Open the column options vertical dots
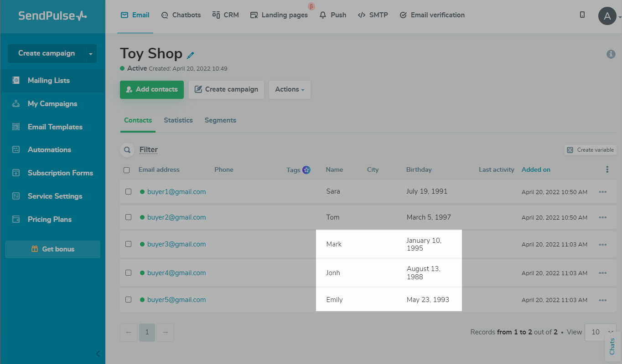Viewport: 622px width, 364px height. coord(607,169)
